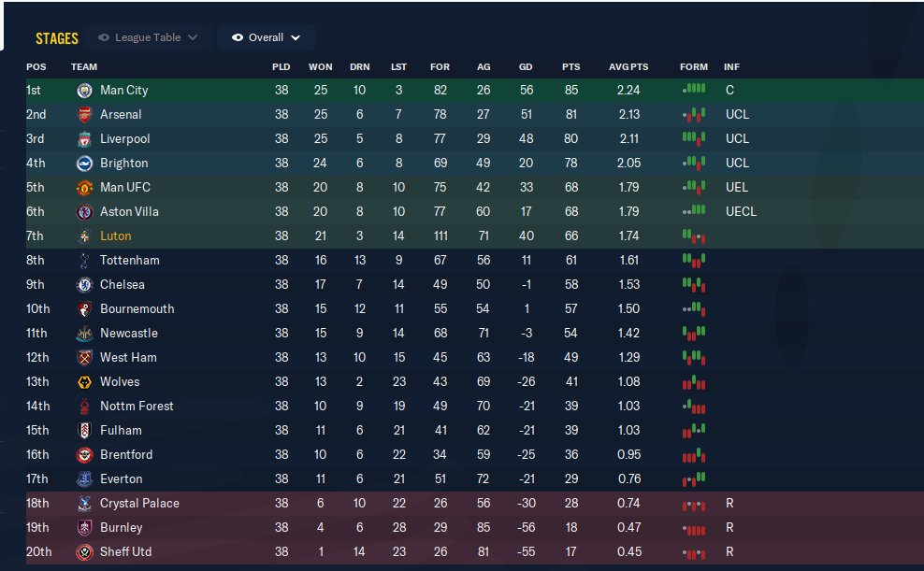Click the Tottenham club badge
The height and width of the screenshot is (571, 924).
tap(85, 261)
